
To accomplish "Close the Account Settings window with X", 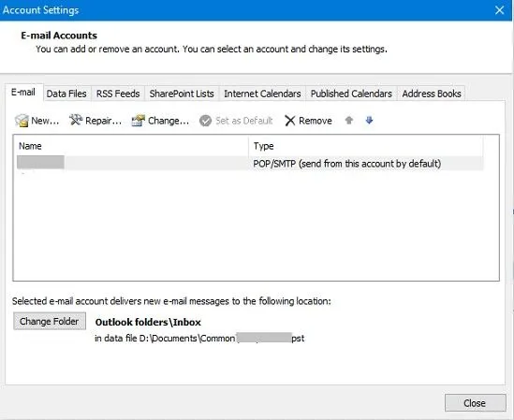I will tap(500, 10).
